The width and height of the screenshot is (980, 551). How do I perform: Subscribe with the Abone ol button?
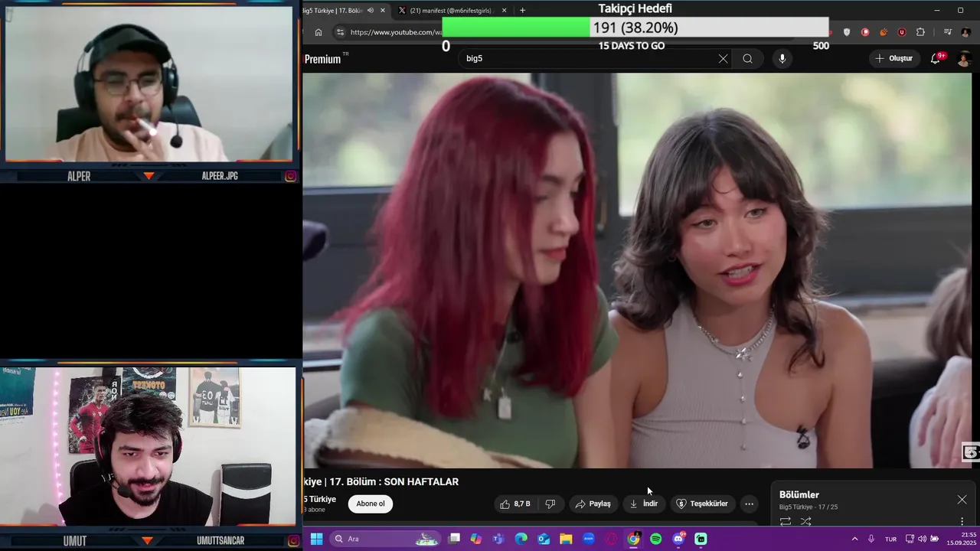click(x=371, y=504)
